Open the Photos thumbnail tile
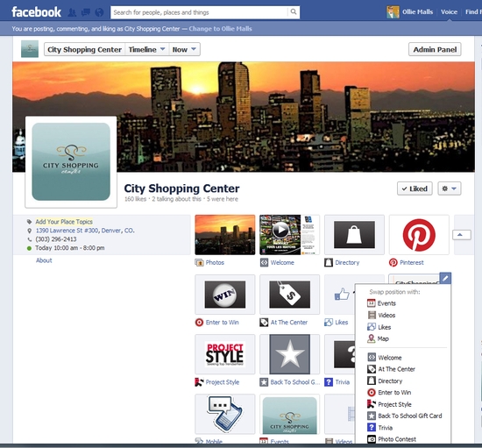Image resolution: width=482 pixels, height=448 pixels. coord(225,235)
